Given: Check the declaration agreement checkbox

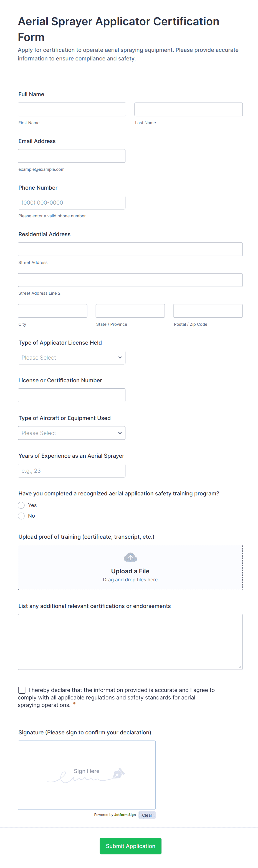Looking at the screenshot, I should pyautogui.click(x=22, y=690).
